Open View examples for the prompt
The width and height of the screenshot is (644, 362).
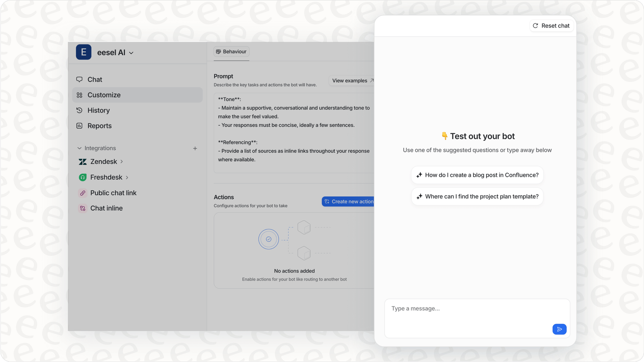[x=351, y=80]
